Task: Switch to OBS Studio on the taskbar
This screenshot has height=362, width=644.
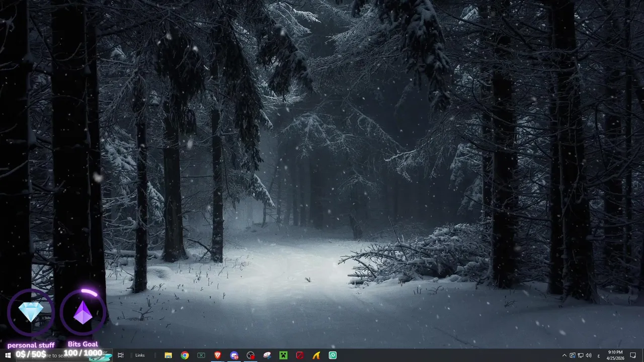Action: pyautogui.click(x=251, y=355)
